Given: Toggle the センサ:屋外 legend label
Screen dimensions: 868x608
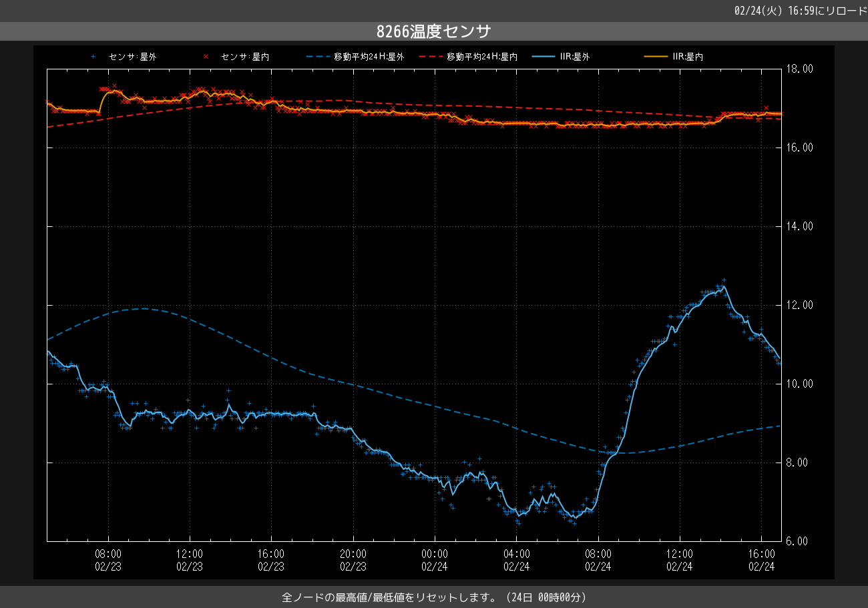Looking at the screenshot, I should (132, 57).
